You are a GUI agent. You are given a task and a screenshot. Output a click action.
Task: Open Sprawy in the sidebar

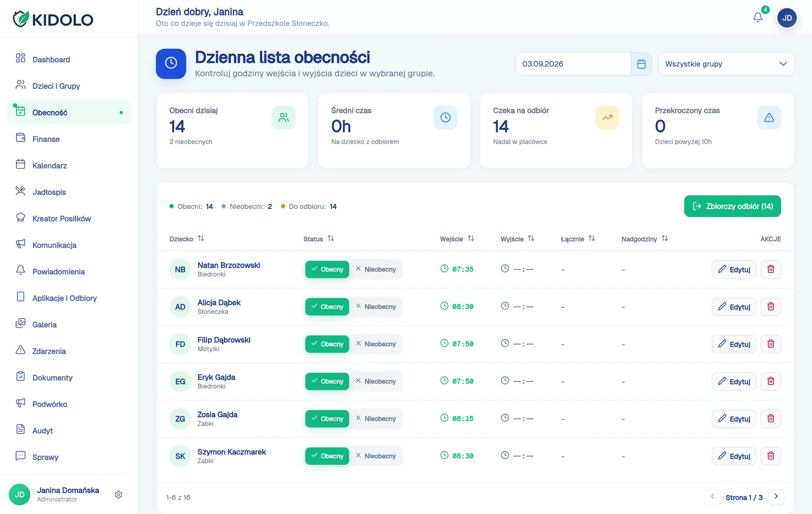pyautogui.click(x=69, y=457)
